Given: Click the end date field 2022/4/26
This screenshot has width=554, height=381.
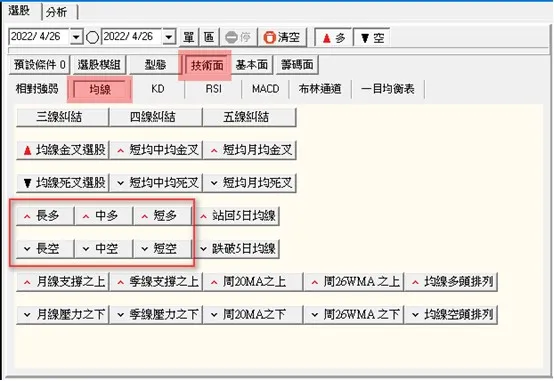Looking at the screenshot, I should pos(132,37).
